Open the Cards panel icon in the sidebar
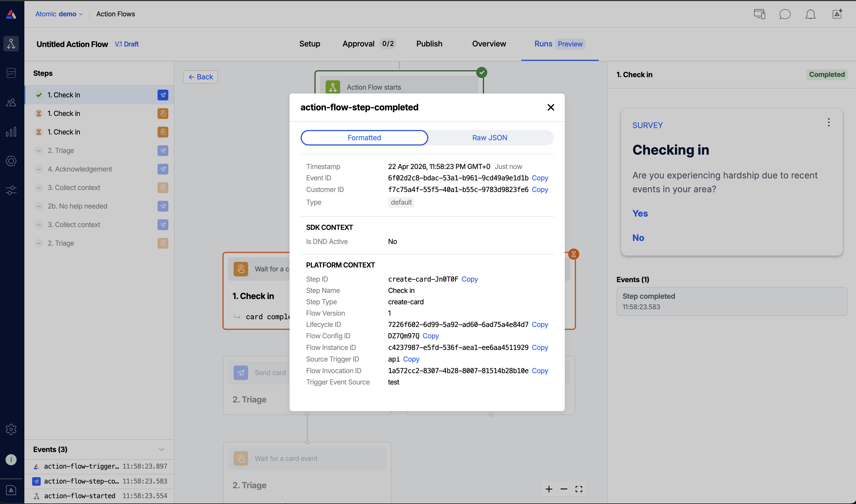The height and width of the screenshot is (504, 856). pos(11,73)
